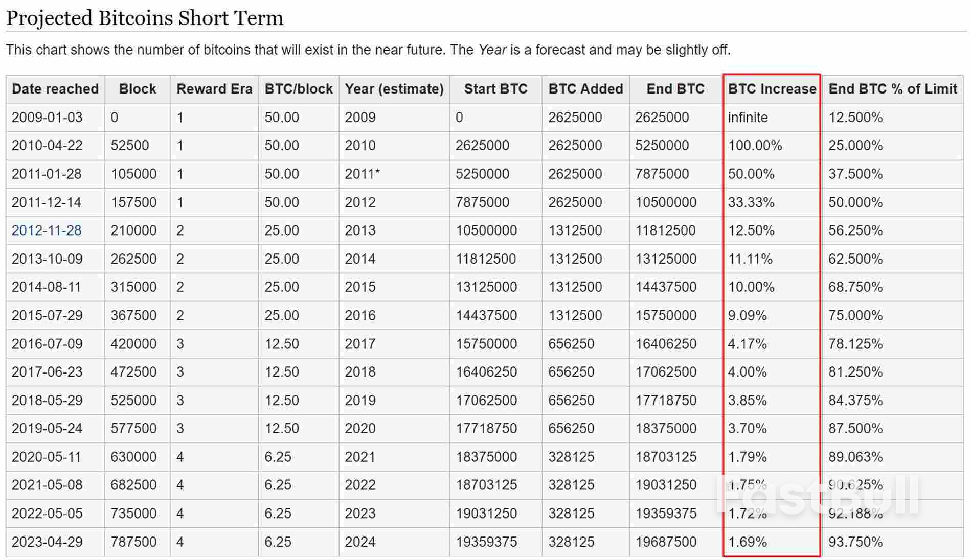Select the 'Reward Era' column header

[214, 89]
